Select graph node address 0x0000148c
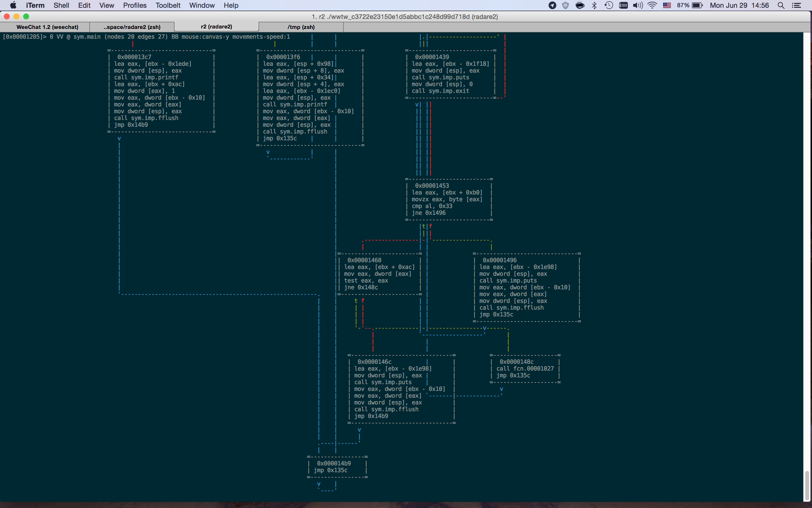Viewport: 812px width, 508px height. coord(516,362)
